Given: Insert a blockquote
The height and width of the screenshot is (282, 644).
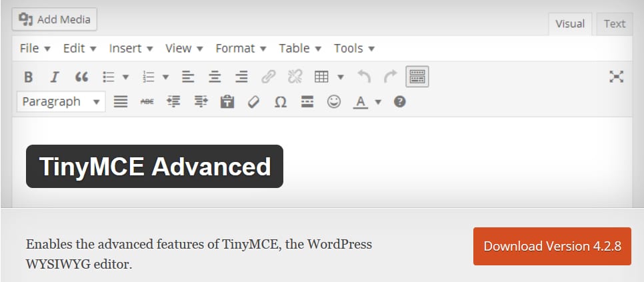Looking at the screenshot, I should (x=81, y=77).
